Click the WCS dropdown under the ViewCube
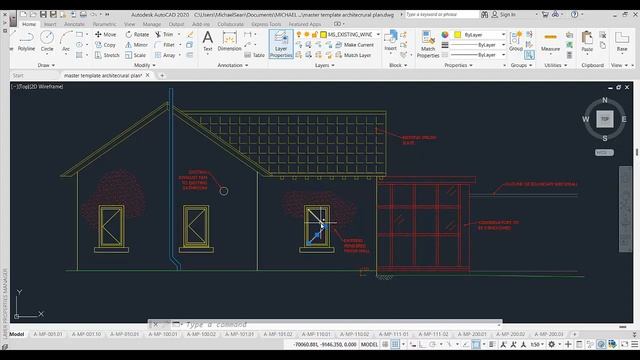This screenshot has height=360, width=640. pos(604,153)
